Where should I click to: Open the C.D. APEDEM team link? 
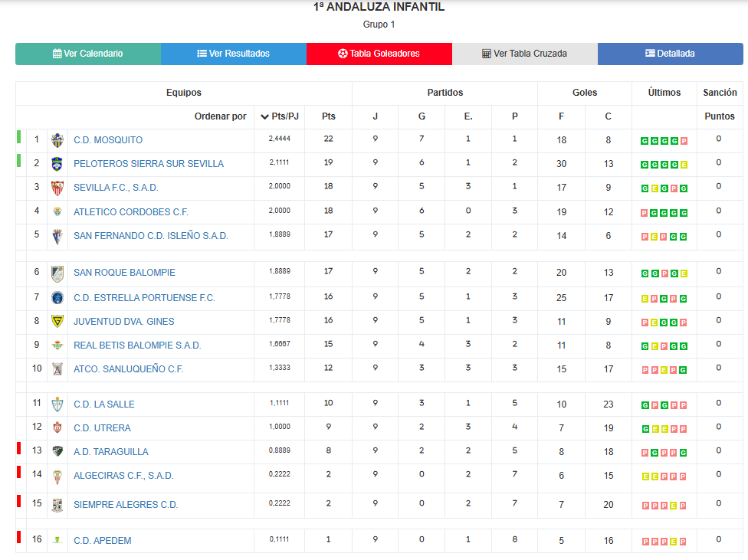coord(102,541)
